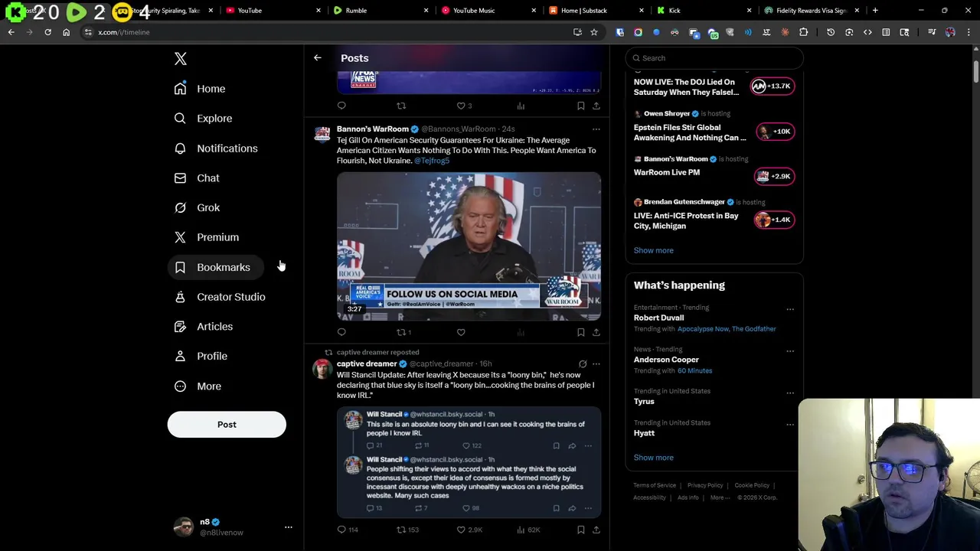Open a new browser tab
Viewport: 980px width, 551px height.
[x=875, y=11]
